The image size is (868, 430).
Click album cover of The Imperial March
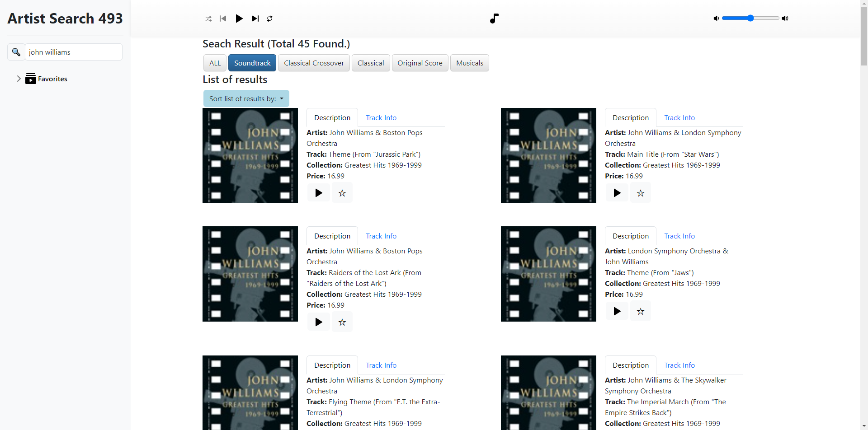(548, 393)
